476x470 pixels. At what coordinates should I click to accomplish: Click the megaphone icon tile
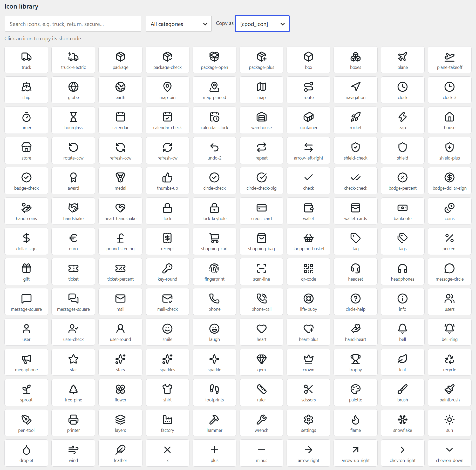[x=26, y=362]
